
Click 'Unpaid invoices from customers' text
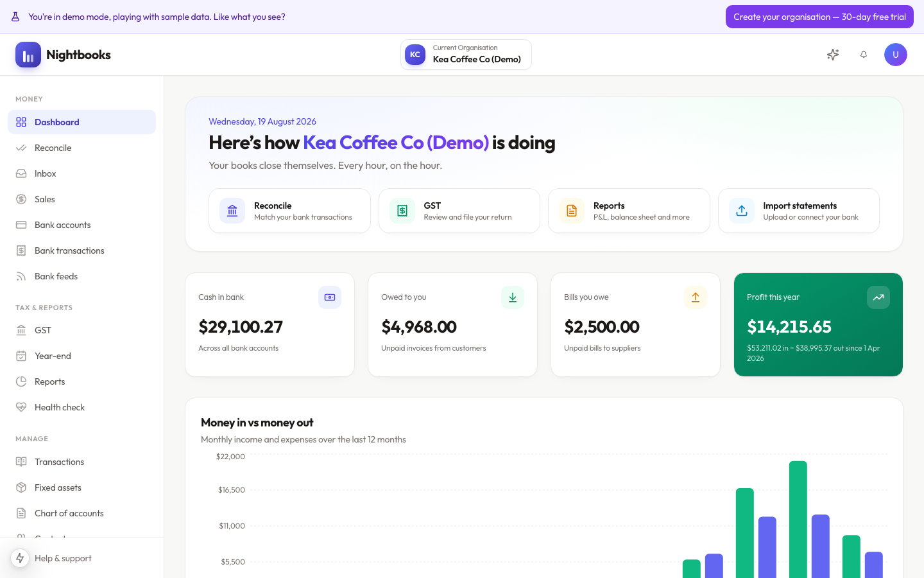[434, 348]
